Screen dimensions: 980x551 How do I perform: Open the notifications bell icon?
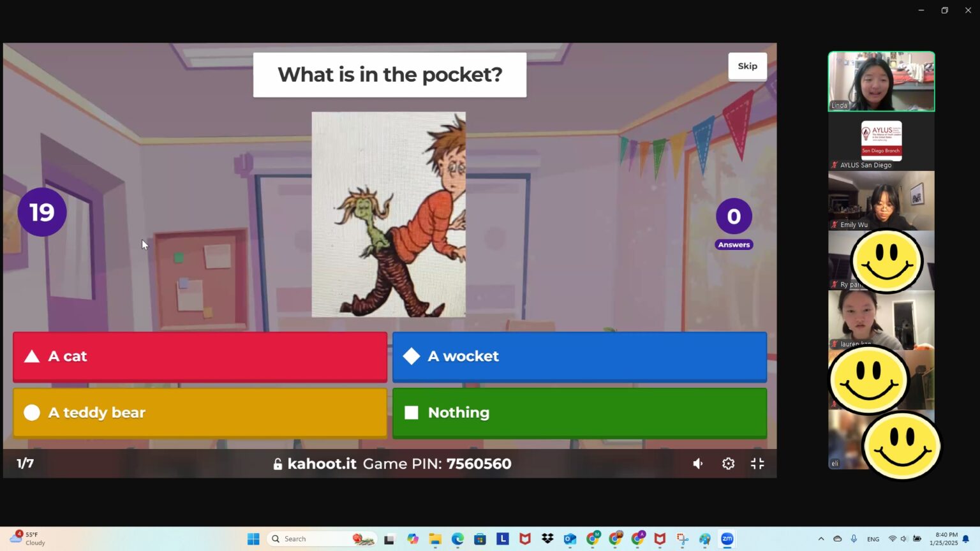click(966, 539)
